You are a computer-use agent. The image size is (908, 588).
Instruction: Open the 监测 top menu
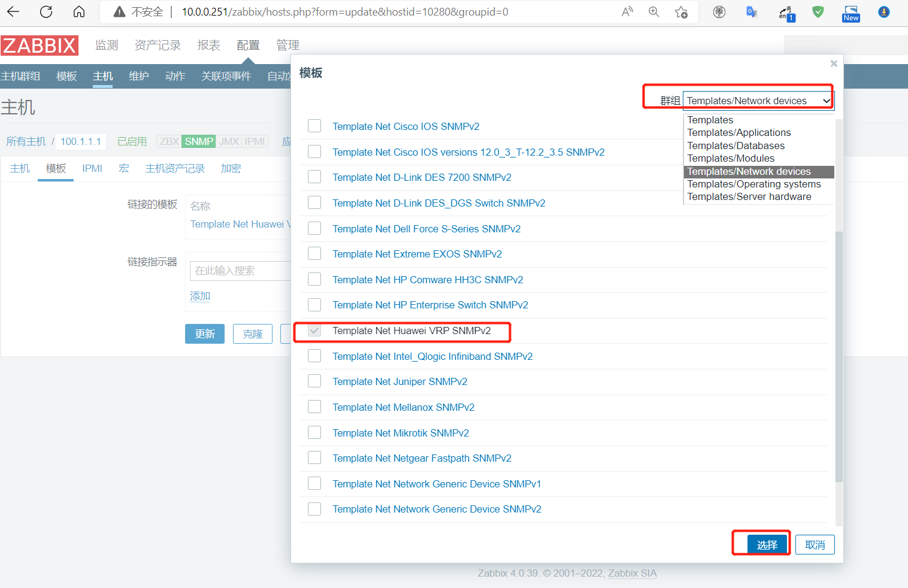point(107,45)
